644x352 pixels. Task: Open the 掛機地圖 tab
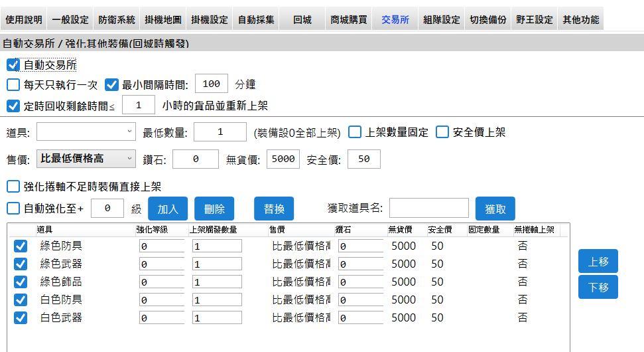(x=163, y=20)
